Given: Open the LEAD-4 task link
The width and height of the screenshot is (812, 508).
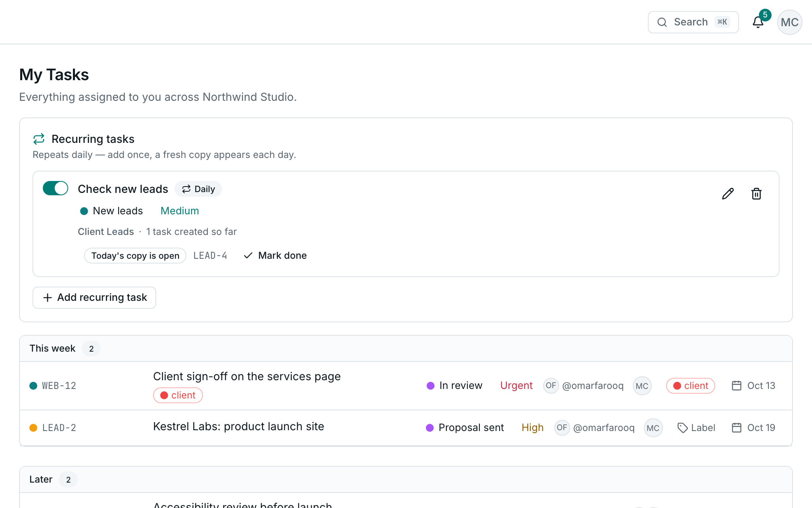Looking at the screenshot, I should coord(210,256).
